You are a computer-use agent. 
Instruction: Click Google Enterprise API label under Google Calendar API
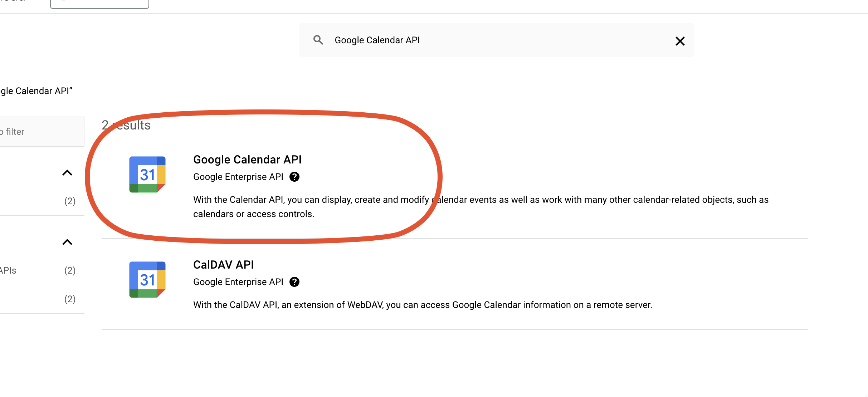point(238,177)
